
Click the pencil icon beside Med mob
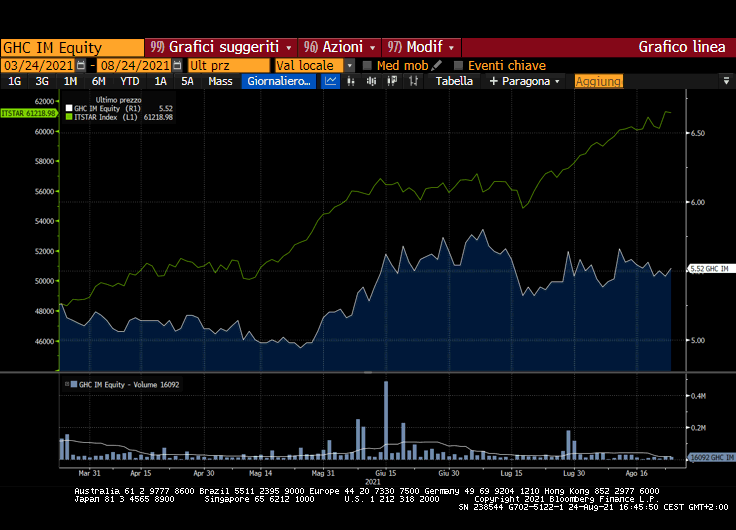coord(437,65)
